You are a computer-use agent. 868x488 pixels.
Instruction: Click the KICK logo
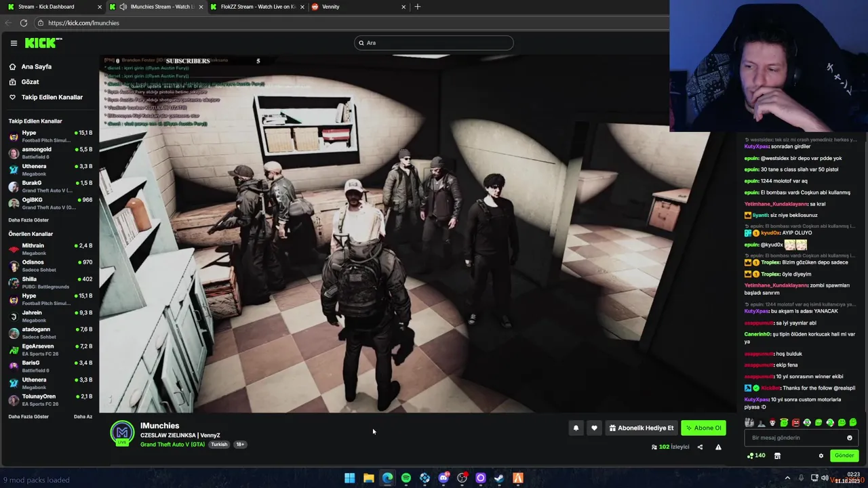tap(43, 43)
